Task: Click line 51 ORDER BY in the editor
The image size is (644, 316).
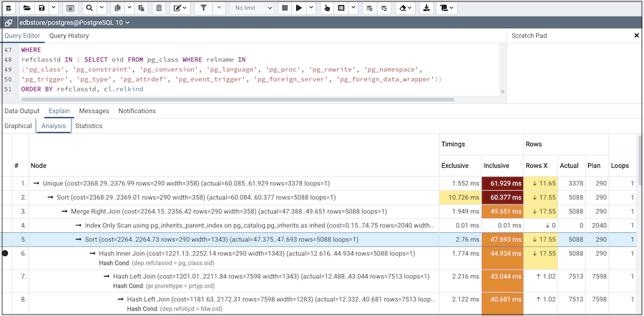Action: 82,89
